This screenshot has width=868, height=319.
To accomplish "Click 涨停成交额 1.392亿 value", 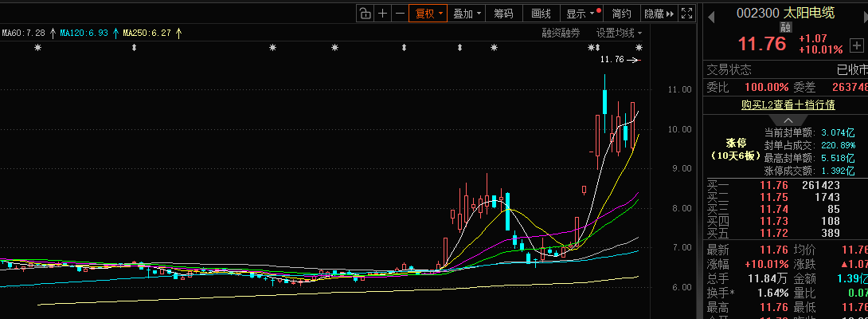I will coord(839,171).
